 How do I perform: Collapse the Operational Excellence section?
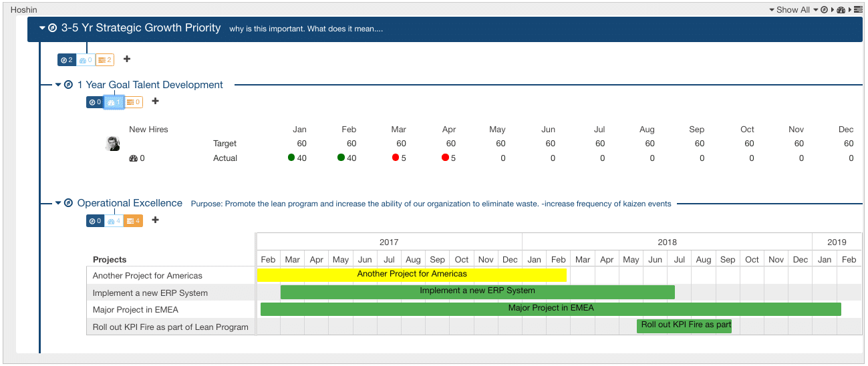click(58, 203)
